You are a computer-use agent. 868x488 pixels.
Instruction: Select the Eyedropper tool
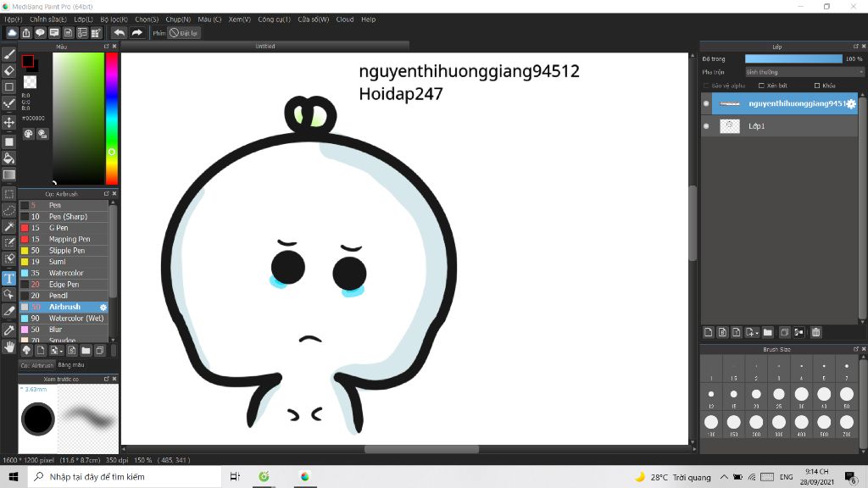[9, 330]
